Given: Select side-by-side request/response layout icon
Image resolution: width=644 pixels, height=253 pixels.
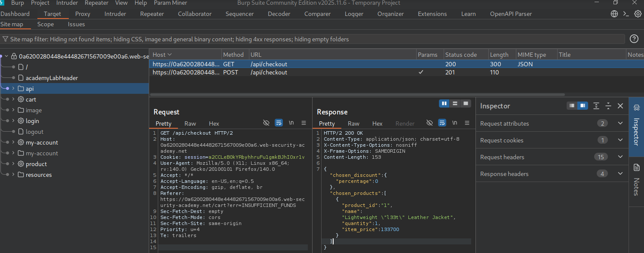Looking at the screenshot, I should click(445, 104).
